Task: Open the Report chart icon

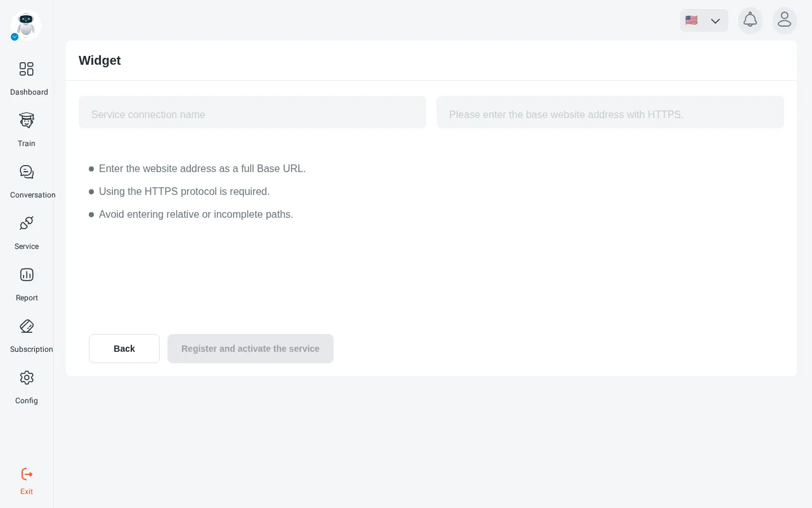Action: coord(27,275)
